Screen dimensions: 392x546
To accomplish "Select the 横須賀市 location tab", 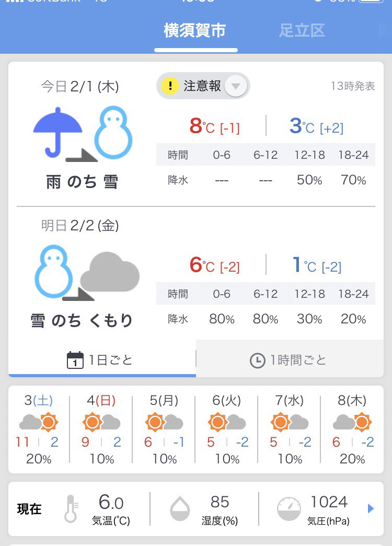I will pos(195,31).
